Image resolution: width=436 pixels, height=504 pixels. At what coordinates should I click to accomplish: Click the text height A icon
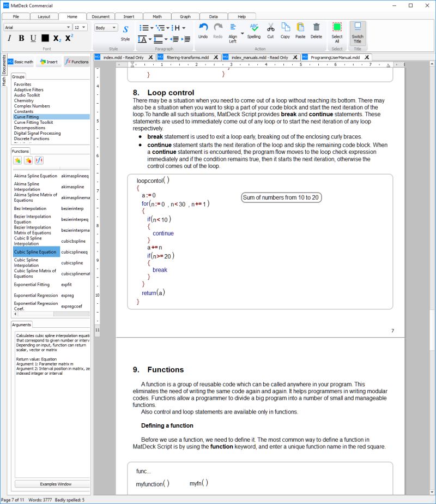point(142,39)
